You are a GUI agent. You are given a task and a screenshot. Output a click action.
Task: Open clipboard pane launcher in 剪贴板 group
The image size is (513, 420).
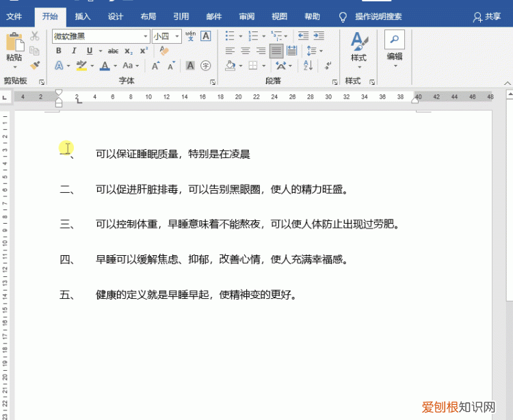pos(42,82)
